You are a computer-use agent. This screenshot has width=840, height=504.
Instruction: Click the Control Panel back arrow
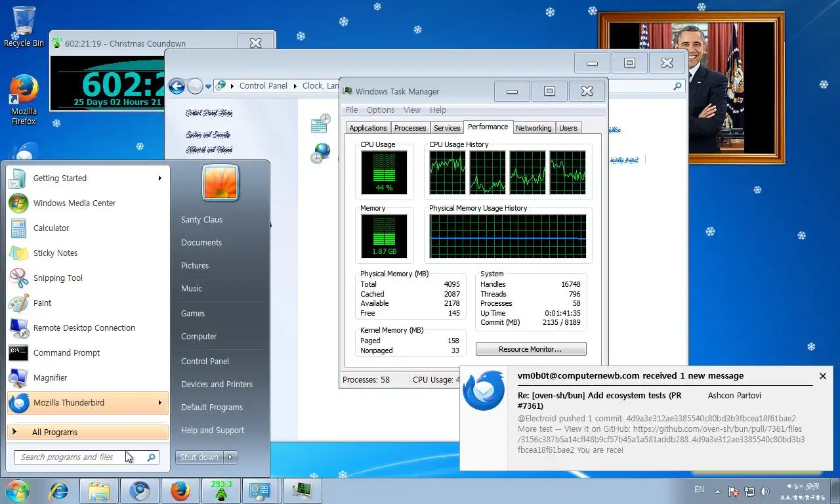(176, 86)
